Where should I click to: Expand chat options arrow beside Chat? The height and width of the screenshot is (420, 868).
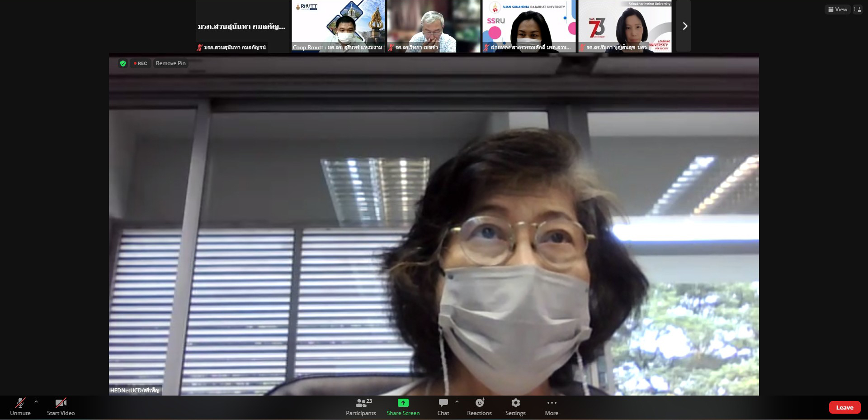457,401
